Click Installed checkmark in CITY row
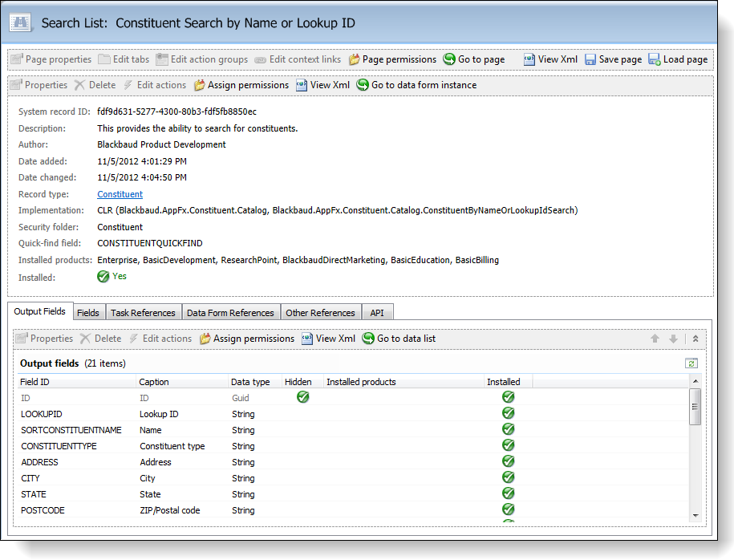The width and height of the screenshot is (734, 560). tap(508, 477)
